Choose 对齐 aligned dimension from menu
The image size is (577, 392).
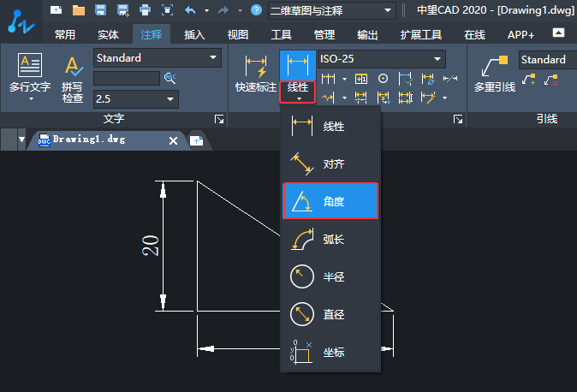(330, 163)
